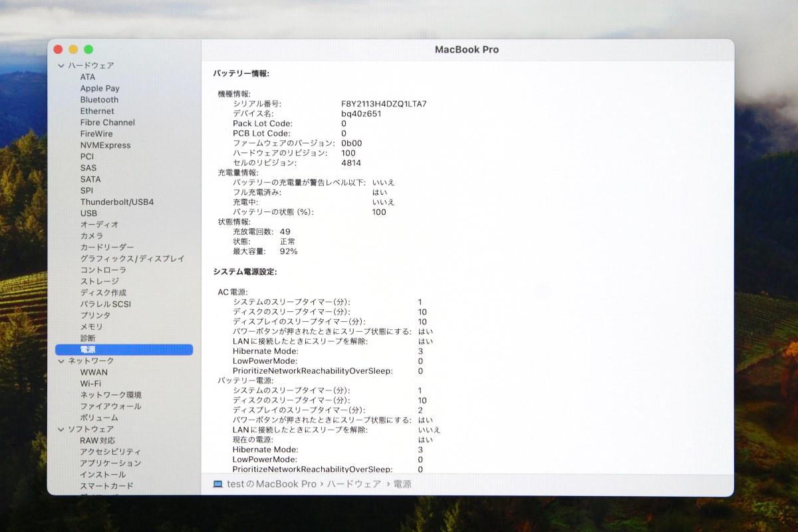Click the laptop icon in path bar
The width and height of the screenshot is (798, 532).
point(217,484)
